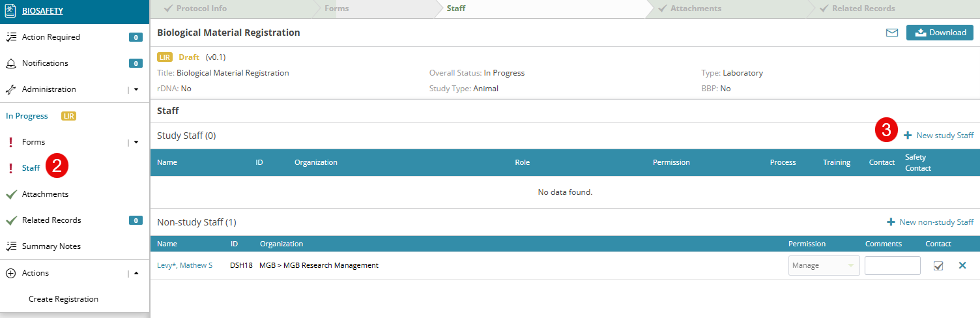Switch to the Protocol Info tab
This screenshot has height=318, width=980.
pyautogui.click(x=202, y=8)
